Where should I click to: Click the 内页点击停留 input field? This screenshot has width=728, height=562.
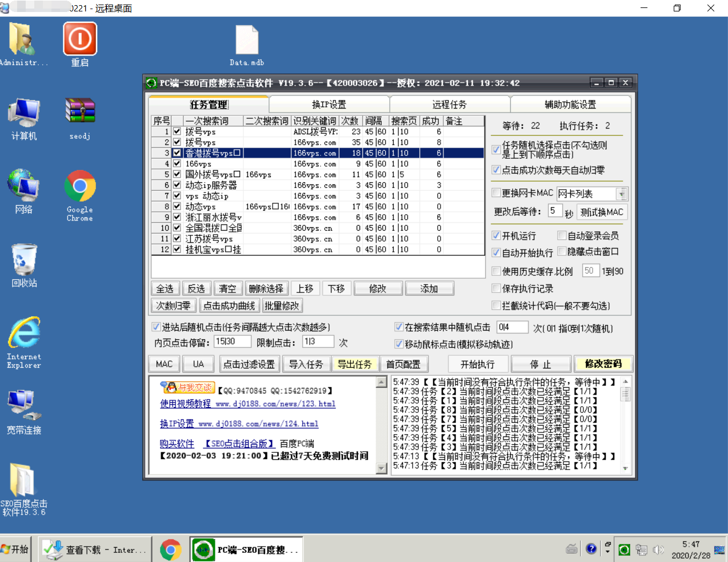pyautogui.click(x=233, y=342)
